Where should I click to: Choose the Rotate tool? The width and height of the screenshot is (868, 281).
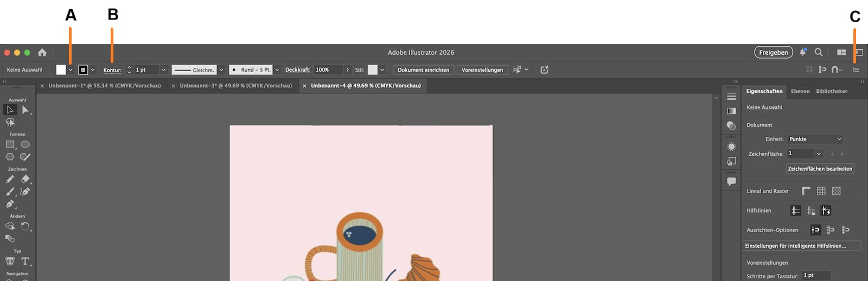pos(25,226)
